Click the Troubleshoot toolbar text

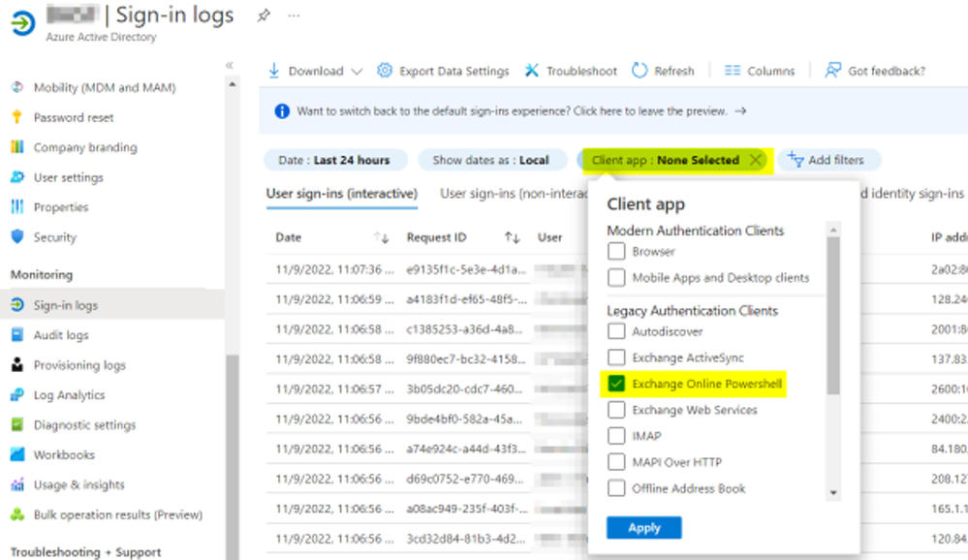coord(581,71)
